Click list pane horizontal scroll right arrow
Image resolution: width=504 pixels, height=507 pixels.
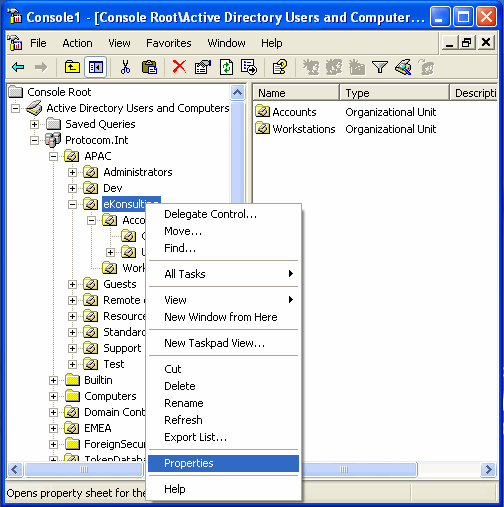tap(489, 470)
